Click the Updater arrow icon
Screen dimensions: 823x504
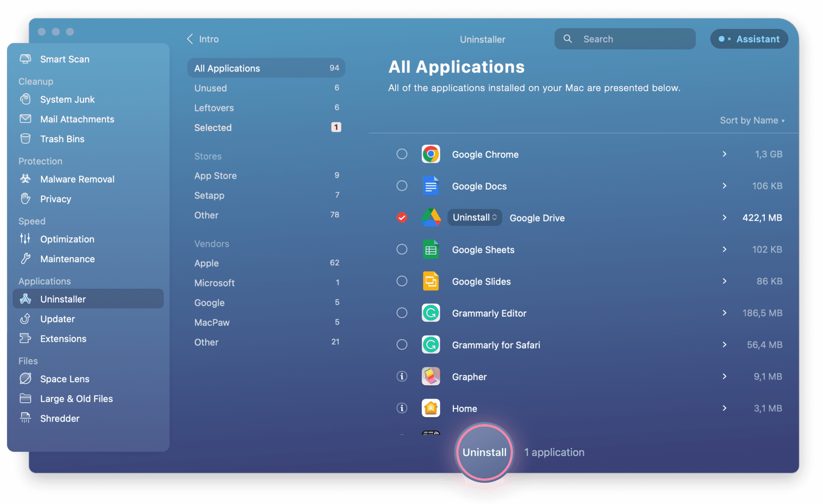[x=25, y=319]
